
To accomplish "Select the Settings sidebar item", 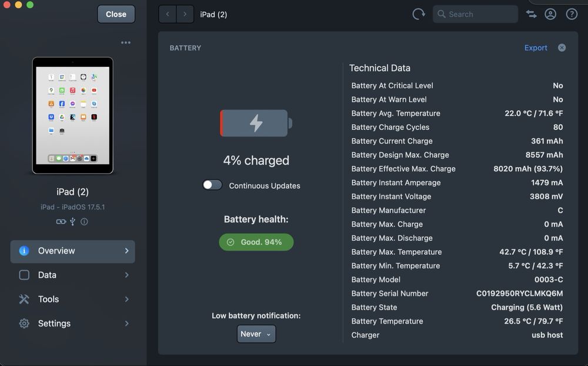I will coord(73,324).
